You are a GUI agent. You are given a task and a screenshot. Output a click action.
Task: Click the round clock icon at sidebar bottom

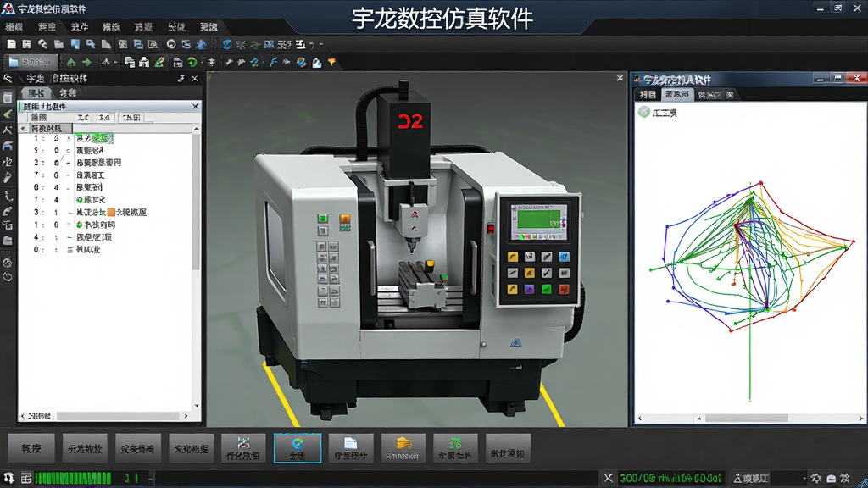point(8,277)
